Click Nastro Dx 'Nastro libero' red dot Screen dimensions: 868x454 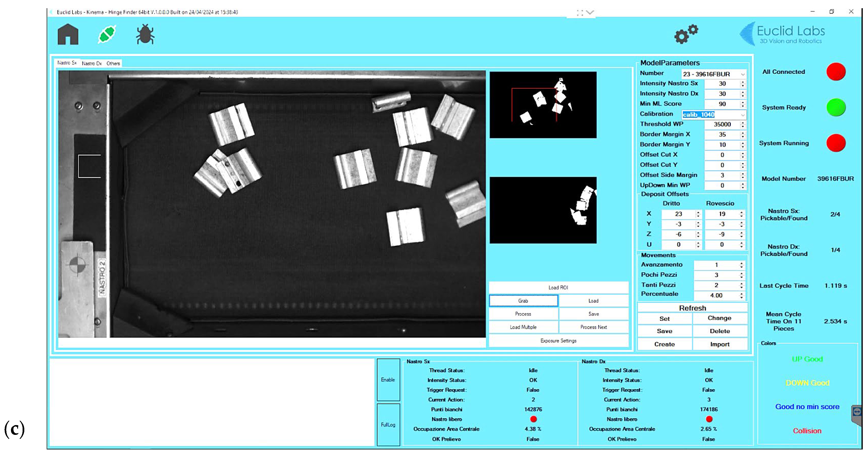[x=709, y=419]
